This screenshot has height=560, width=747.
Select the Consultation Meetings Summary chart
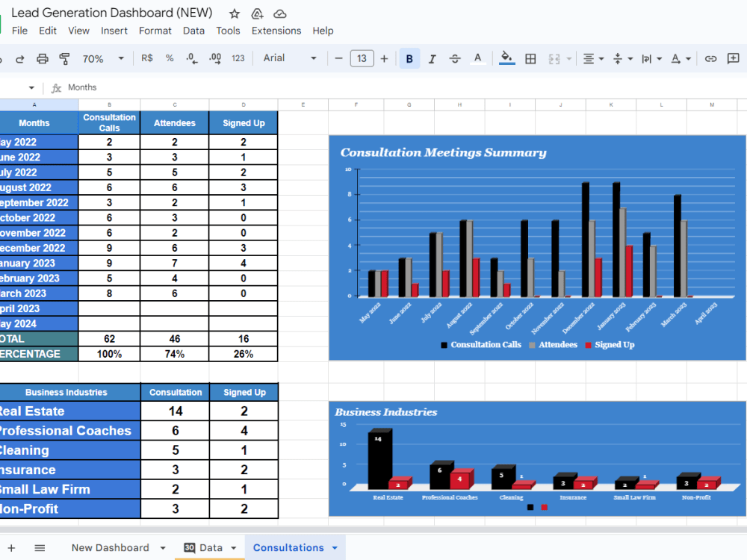537,248
